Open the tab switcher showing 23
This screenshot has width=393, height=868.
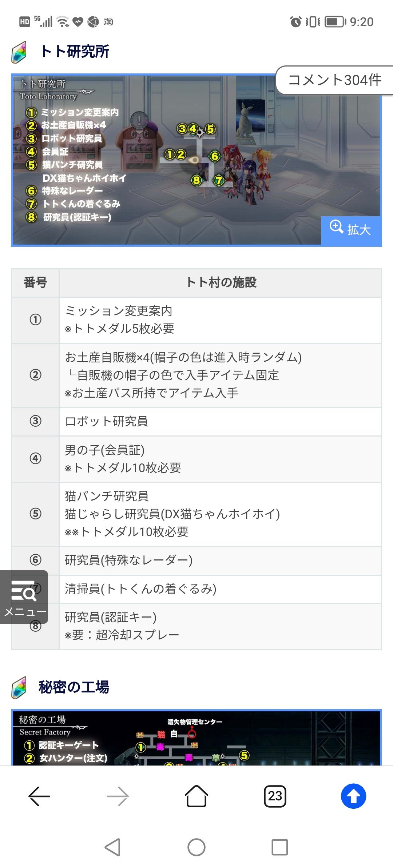[x=275, y=796]
